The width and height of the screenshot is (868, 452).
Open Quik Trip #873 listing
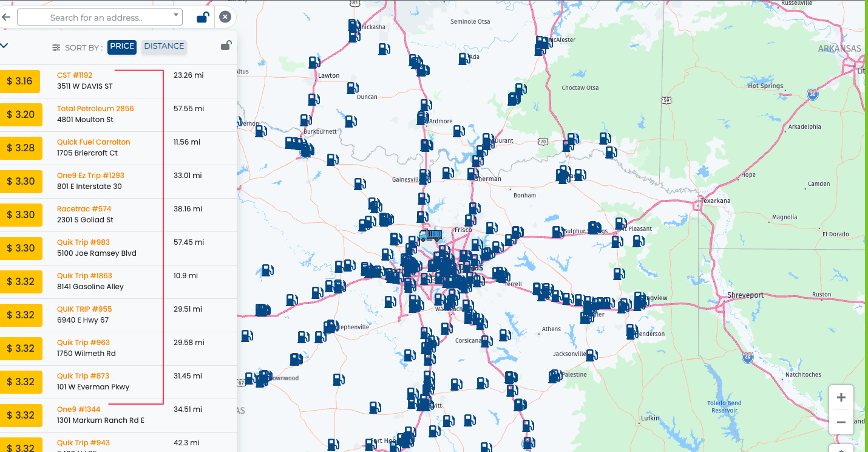click(x=83, y=376)
